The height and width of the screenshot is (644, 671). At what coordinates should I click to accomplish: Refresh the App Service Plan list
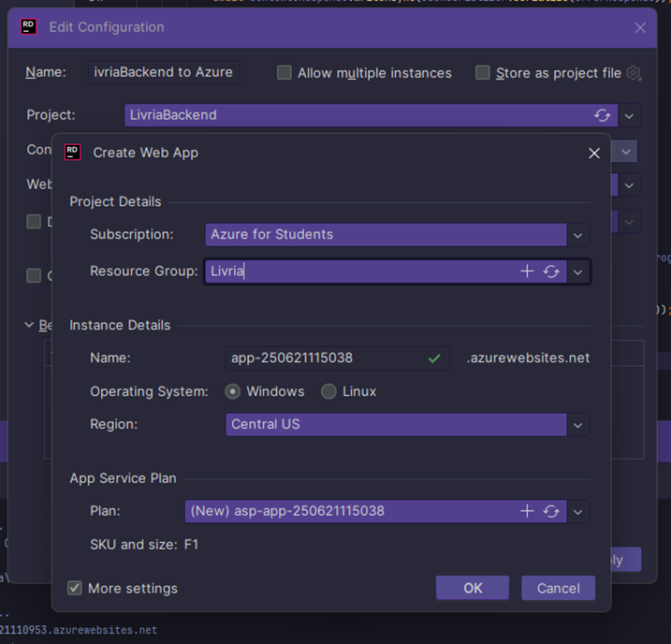click(x=551, y=511)
